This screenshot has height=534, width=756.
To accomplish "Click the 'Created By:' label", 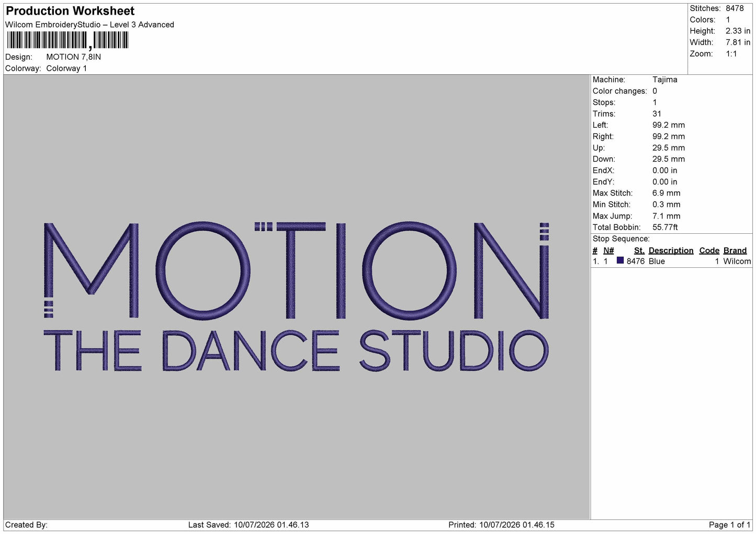I will coord(26,525).
